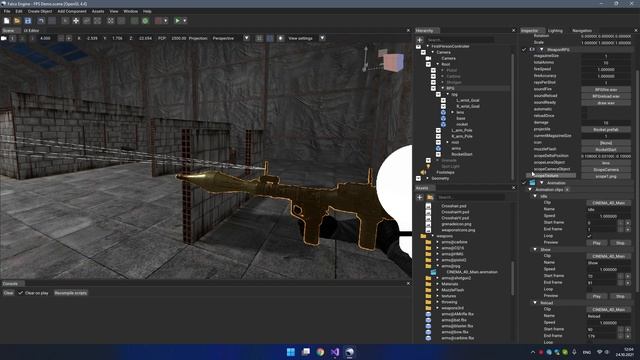The width and height of the screenshot is (640, 360).
Task: Click Recompile scripts button
Action: coord(71,293)
